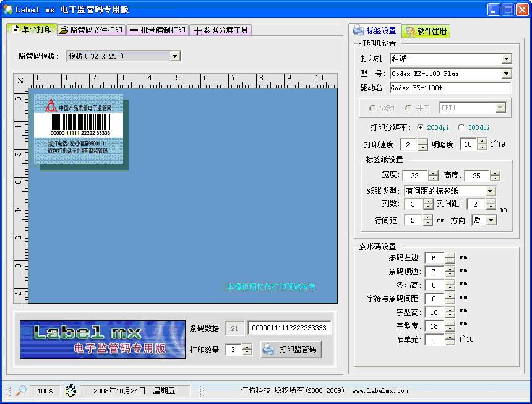Viewport: 532px width, 404px height.
Task: Click the 条码高 value field
Action: coord(435,285)
